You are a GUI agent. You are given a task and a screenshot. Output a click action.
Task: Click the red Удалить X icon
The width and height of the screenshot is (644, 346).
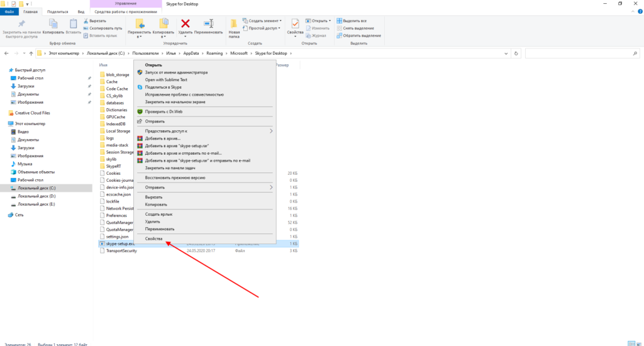tap(186, 24)
